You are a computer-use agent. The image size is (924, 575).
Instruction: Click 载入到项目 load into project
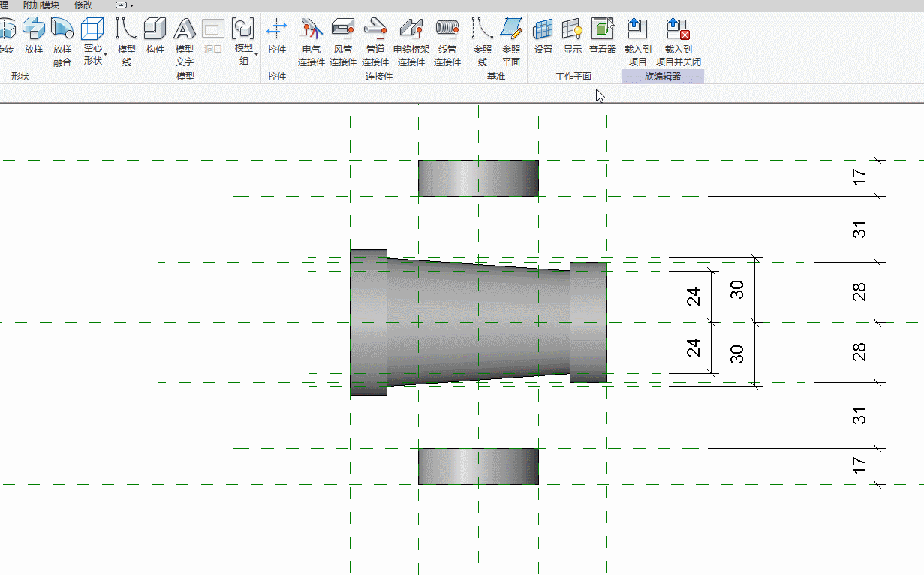point(638,42)
